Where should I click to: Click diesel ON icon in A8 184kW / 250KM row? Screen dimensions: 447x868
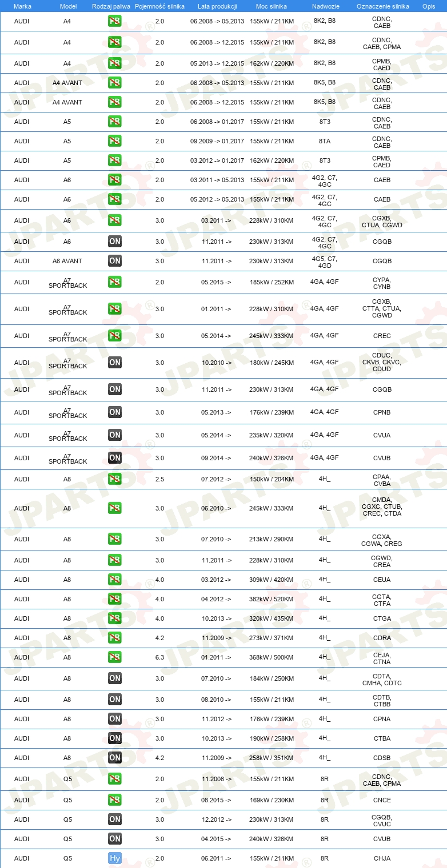115,678
